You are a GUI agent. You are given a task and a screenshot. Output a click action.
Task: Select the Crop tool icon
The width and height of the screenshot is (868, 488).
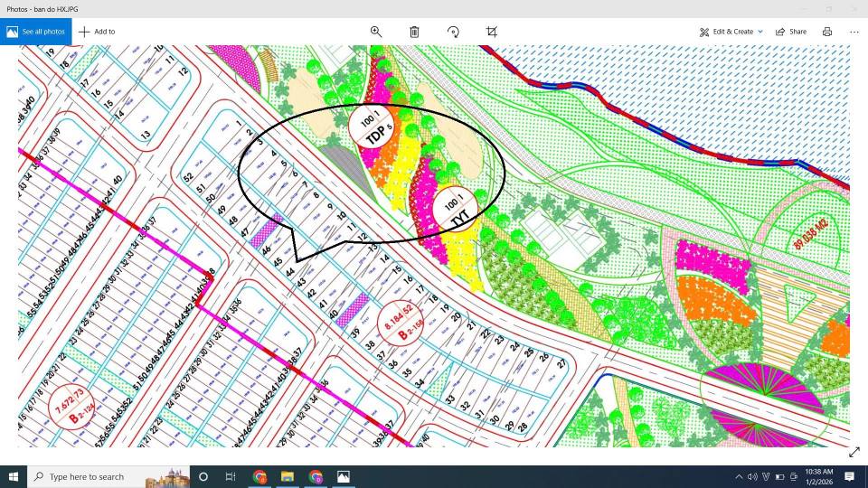click(x=492, y=32)
